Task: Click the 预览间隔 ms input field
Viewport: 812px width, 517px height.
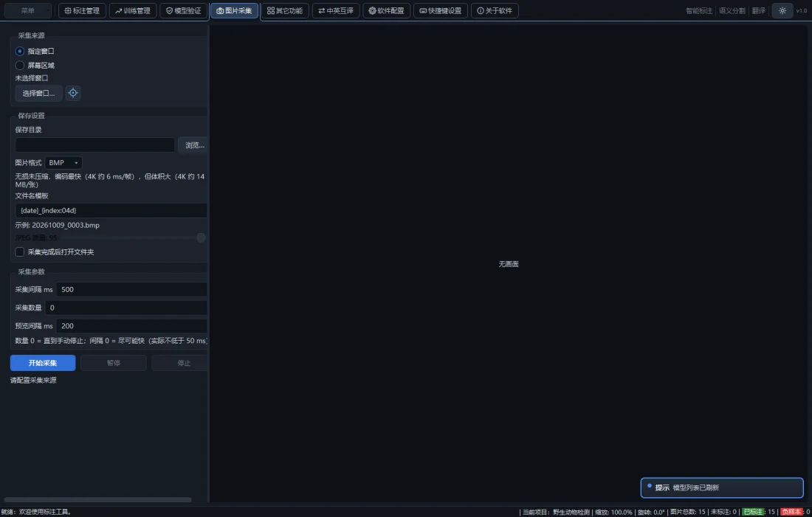Action: [x=132, y=325]
